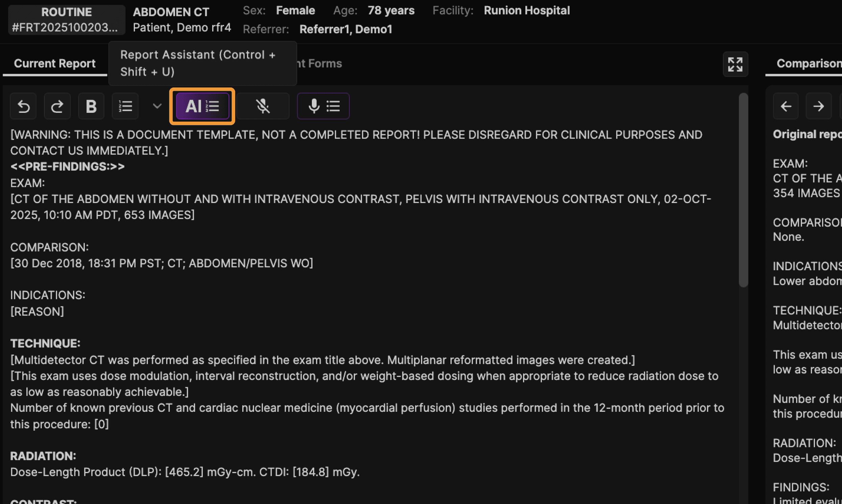842x504 pixels.
Task: Click the undo arrow icon
Action: coord(23,106)
